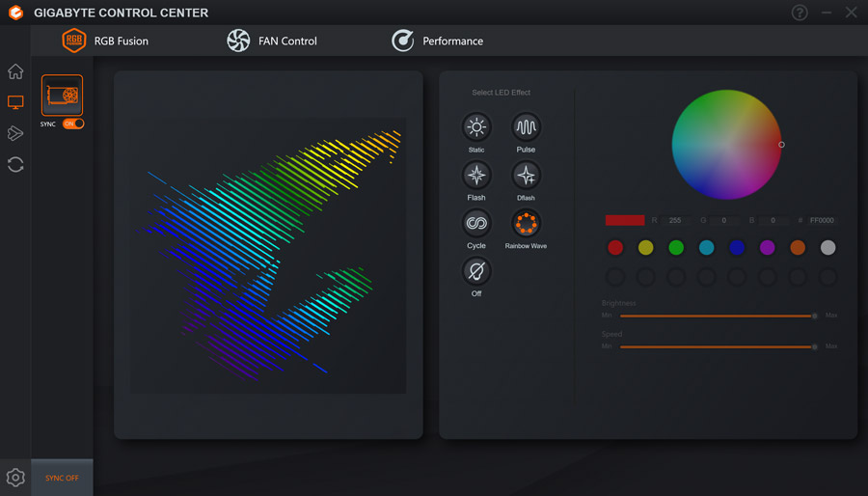Open the Home sidebar icon
This screenshot has width=868, height=496.
15,71
